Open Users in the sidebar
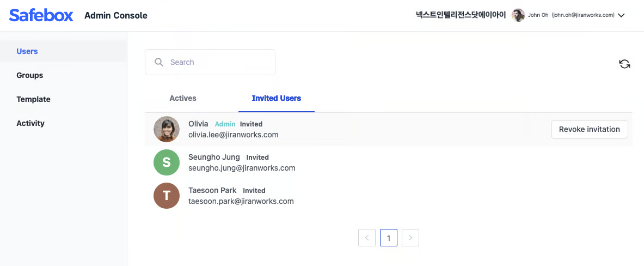This screenshot has height=266, width=644. coord(27,51)
